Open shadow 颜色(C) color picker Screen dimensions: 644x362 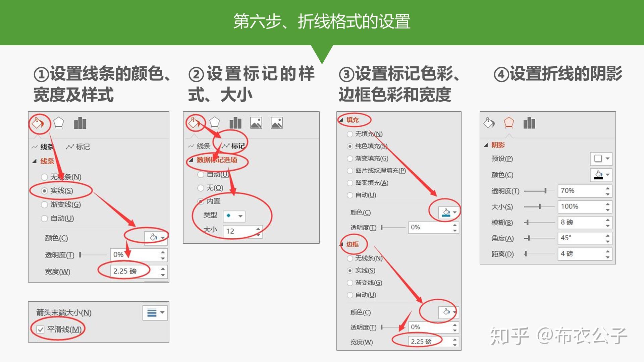[x=601, y=175]
